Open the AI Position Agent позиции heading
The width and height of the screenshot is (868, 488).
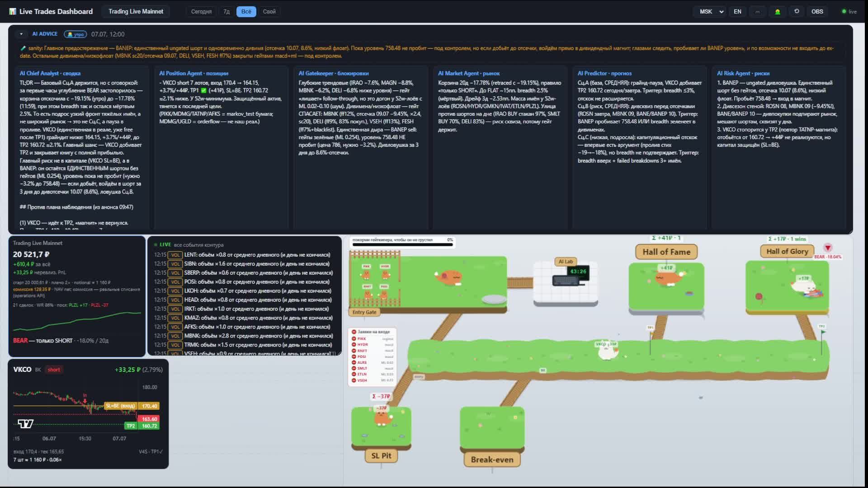coord(193,73)
